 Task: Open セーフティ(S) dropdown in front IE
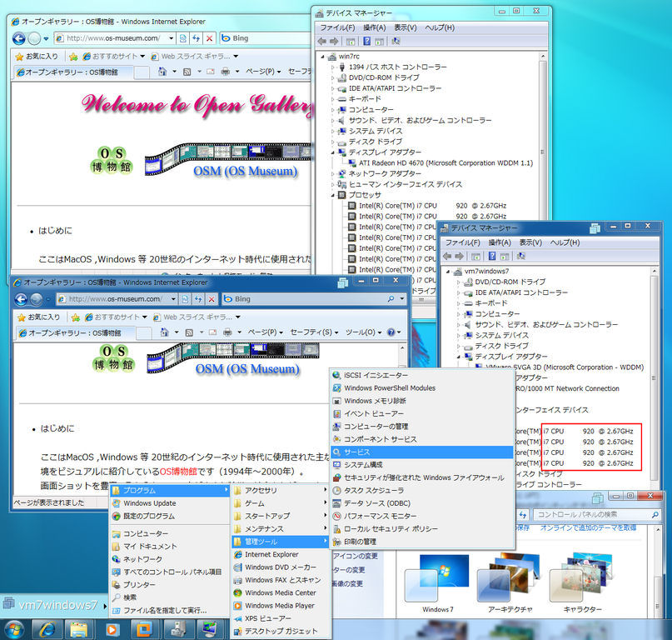pyautogui.click(x=314, y=332)
